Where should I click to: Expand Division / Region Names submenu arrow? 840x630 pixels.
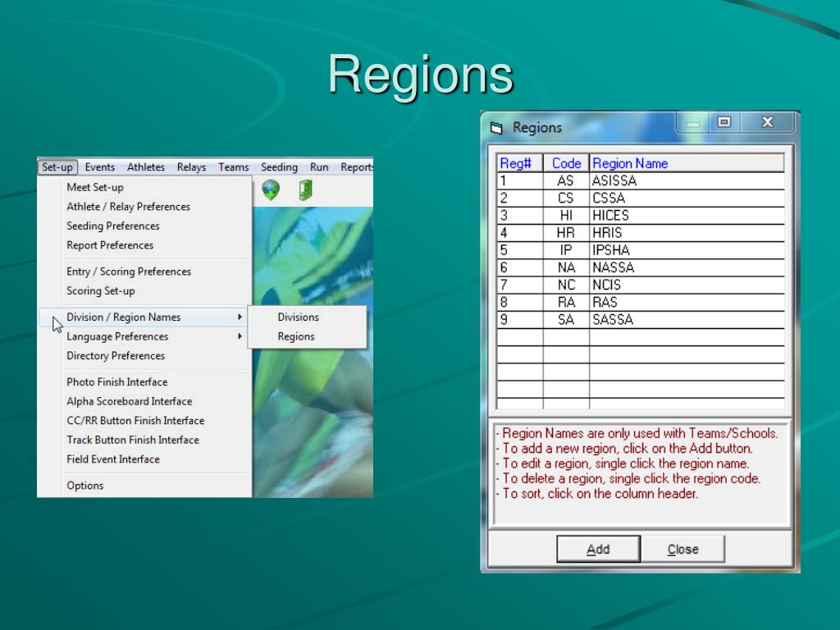240,317
